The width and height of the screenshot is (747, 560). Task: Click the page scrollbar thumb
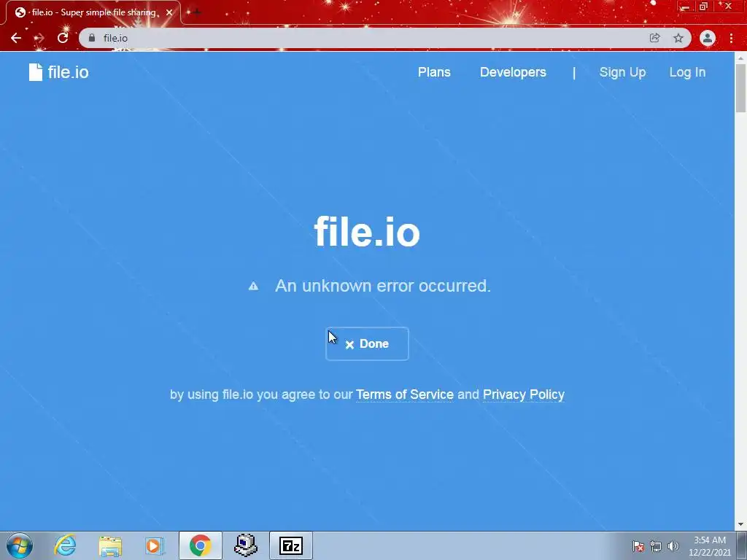(x=741, y=88)
